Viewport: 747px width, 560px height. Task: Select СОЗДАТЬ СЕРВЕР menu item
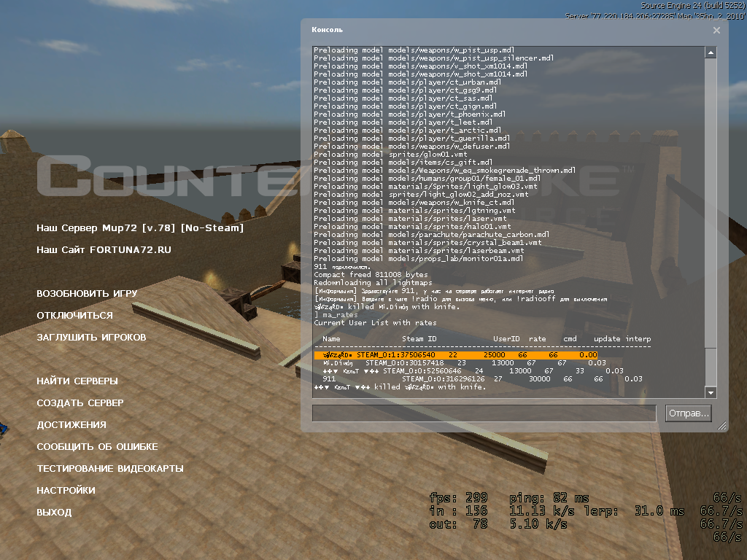point(80,402)
